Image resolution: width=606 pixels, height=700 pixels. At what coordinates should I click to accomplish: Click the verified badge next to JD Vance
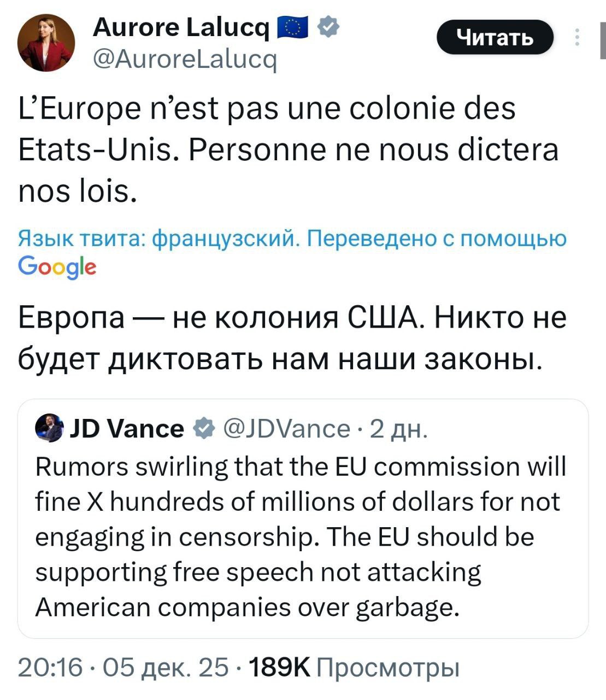coord(203,428)
